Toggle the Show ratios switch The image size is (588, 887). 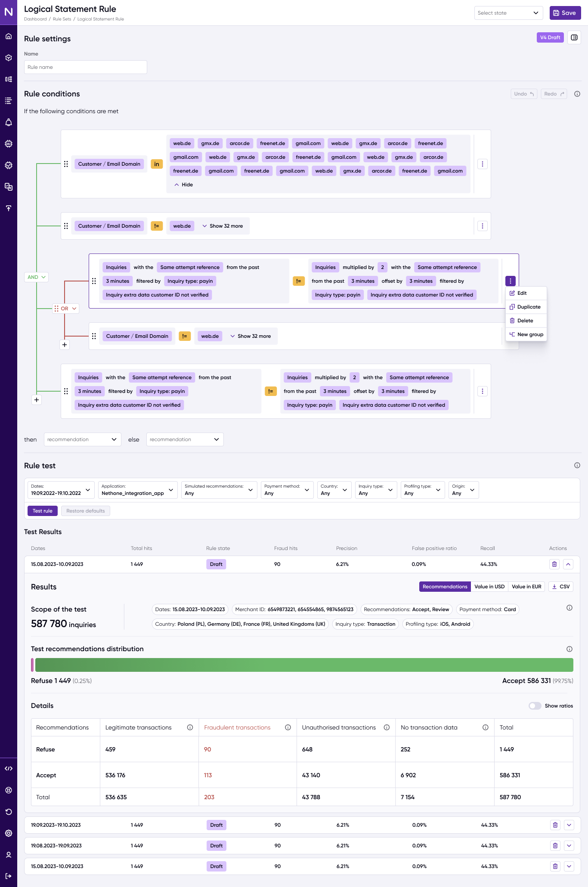(535, 706)
